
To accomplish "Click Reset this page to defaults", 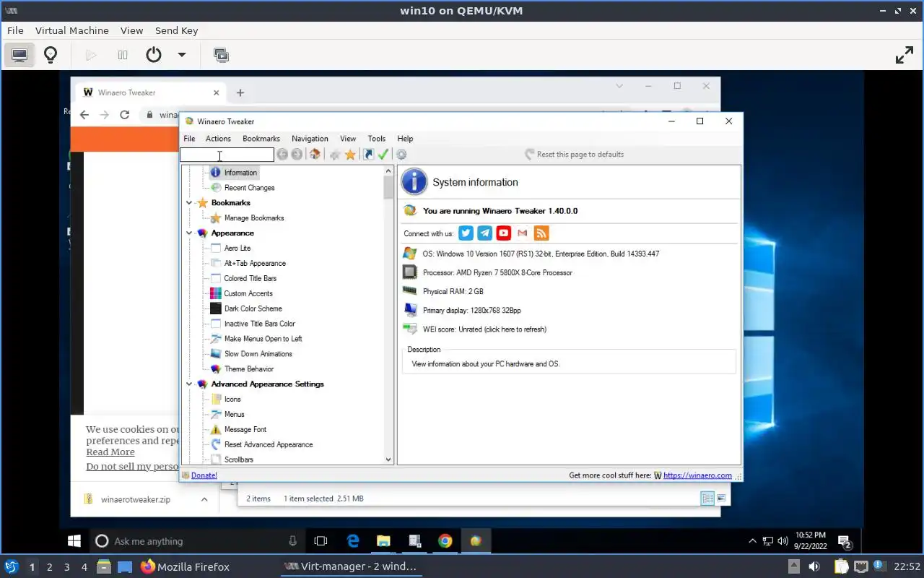I will pos(574,155).
